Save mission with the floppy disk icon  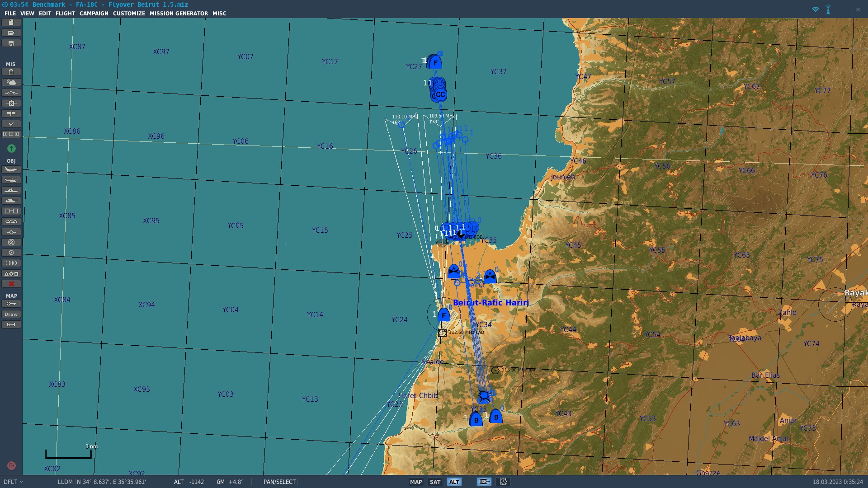[11, 43]
